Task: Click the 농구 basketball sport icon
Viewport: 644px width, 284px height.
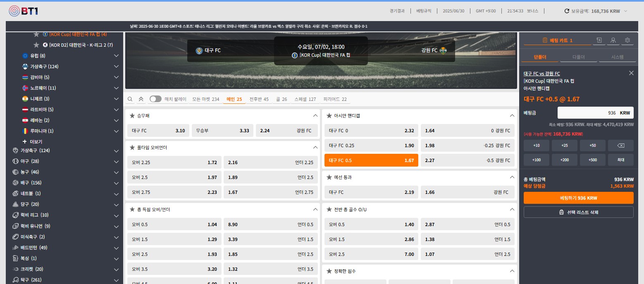Action: [x=15, y=172]
